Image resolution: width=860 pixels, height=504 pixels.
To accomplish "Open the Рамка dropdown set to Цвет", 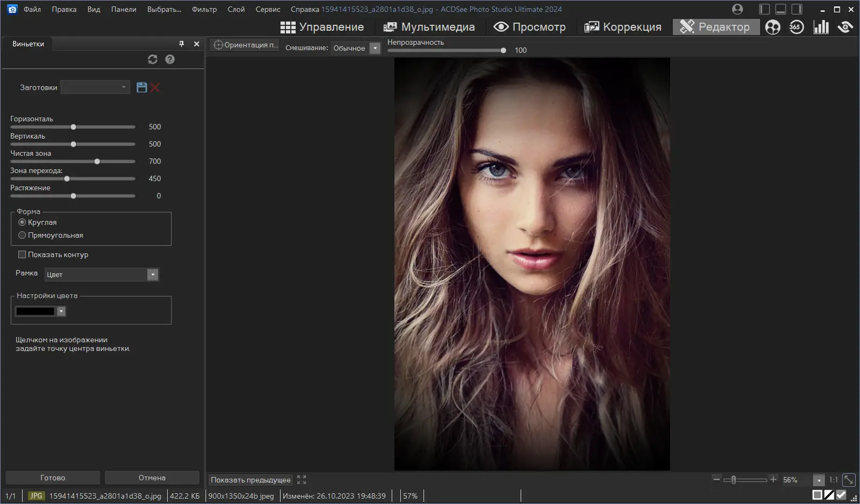I will 101,275.
